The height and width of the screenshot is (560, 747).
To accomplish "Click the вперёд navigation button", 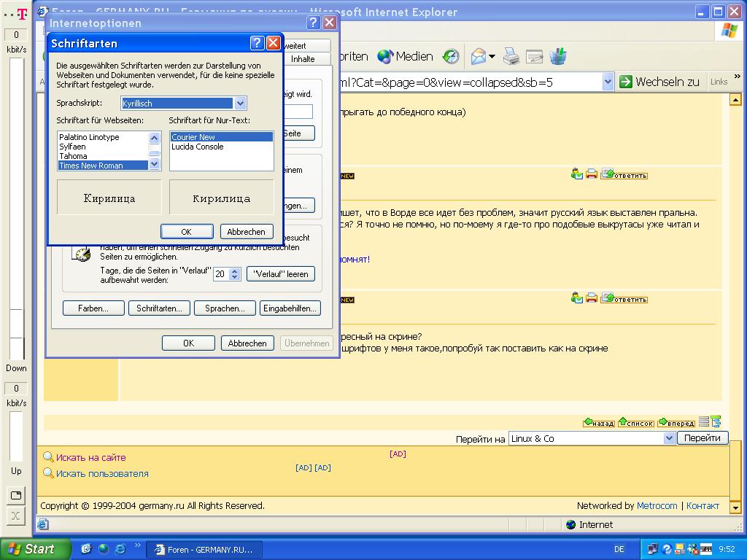I will [676, 422].
